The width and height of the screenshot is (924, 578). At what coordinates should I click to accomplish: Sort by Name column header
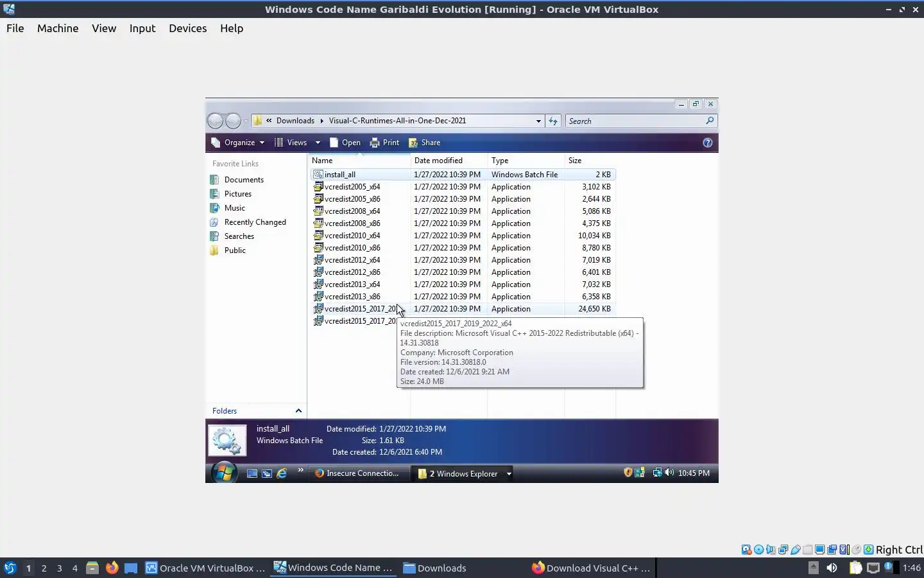click(x=359, y=161)
